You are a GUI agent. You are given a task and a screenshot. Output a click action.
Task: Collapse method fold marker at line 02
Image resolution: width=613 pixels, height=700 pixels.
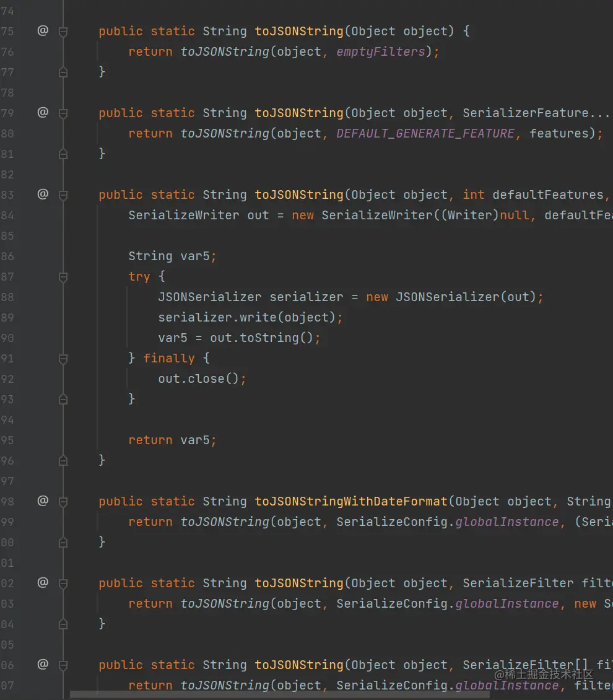[x=63, y=584]
